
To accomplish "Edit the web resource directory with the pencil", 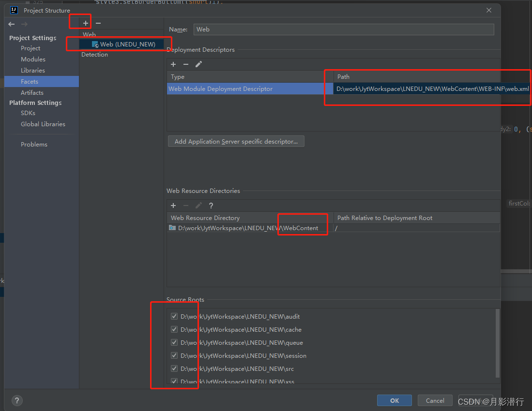I will (199, 205).
